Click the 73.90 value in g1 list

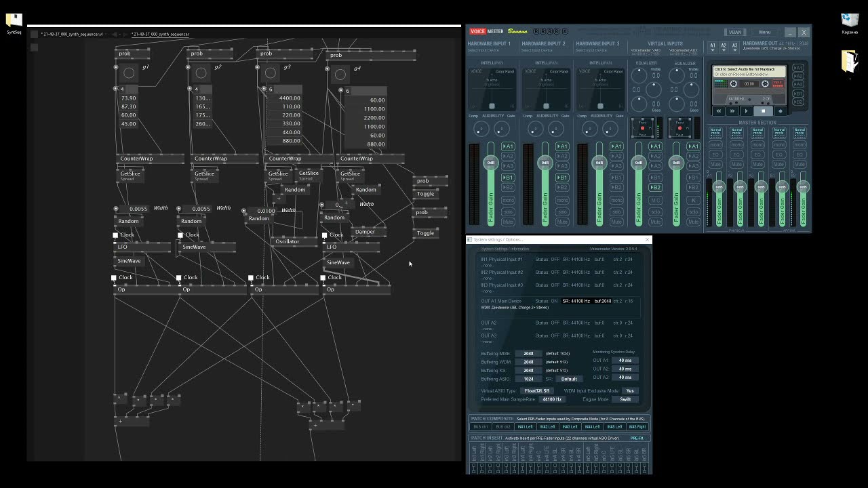pyautogui.click(x=128, y=98)
